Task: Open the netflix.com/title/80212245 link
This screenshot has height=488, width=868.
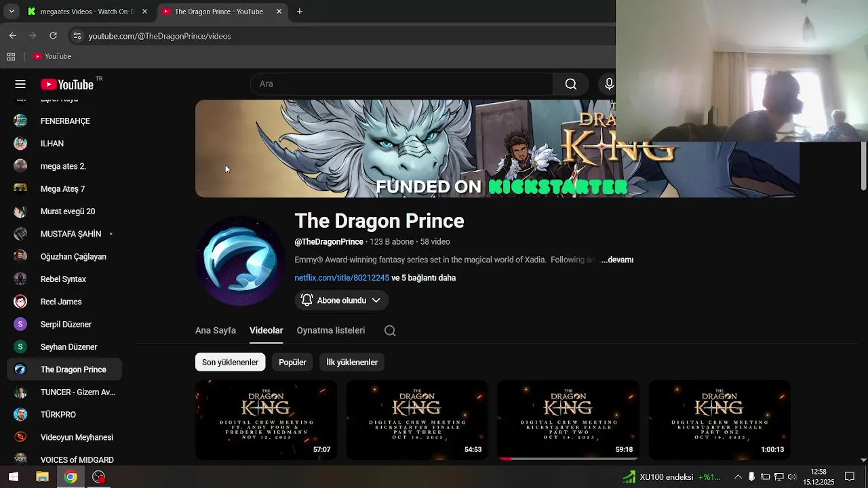Action: point(342,278)
